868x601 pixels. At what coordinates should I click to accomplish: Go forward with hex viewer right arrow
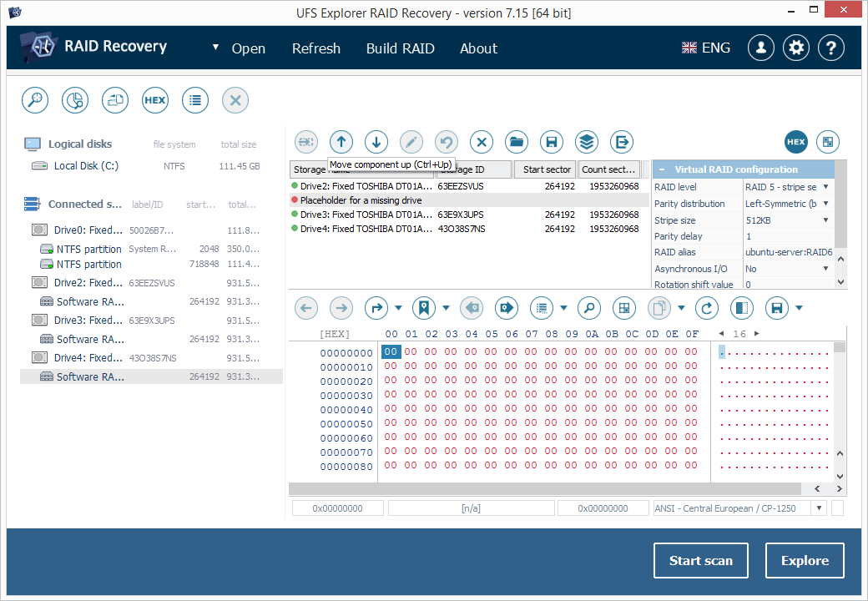(x=341, y=308)
